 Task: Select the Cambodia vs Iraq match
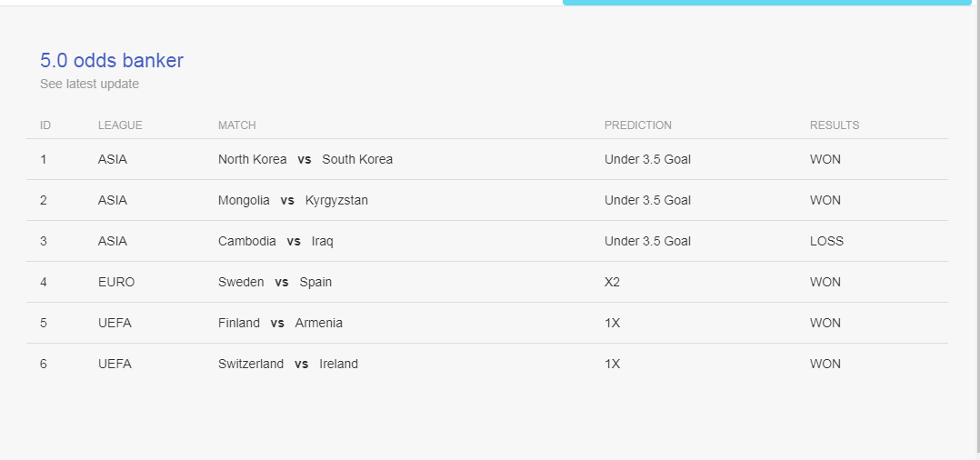275,241
